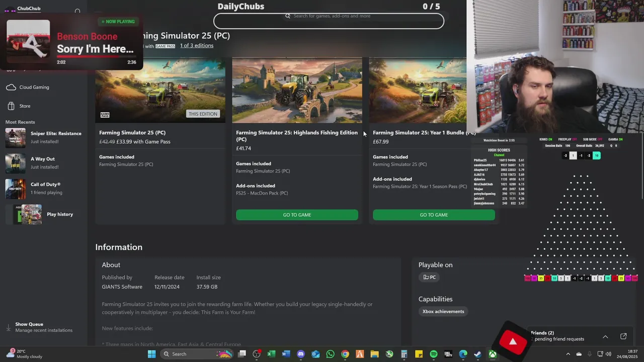Select the Highlands Fishing Edition artwork

pyautogui.click(x=297, y=90)
